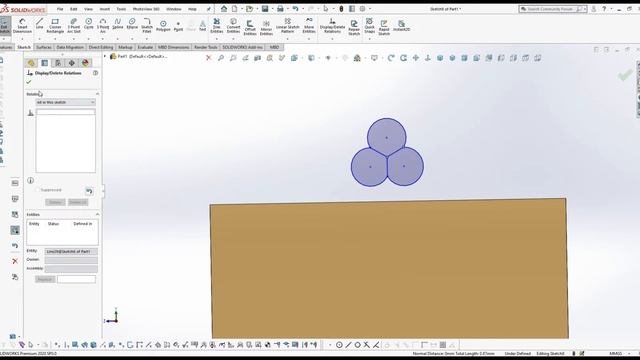Click the Entity field in Entities section
This screenshot has height=360, width=640.
[71, 251]
